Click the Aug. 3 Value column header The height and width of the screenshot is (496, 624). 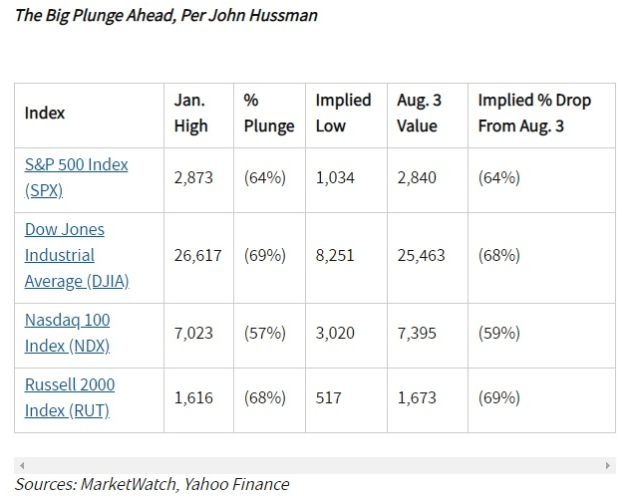(x=419, y=113)
